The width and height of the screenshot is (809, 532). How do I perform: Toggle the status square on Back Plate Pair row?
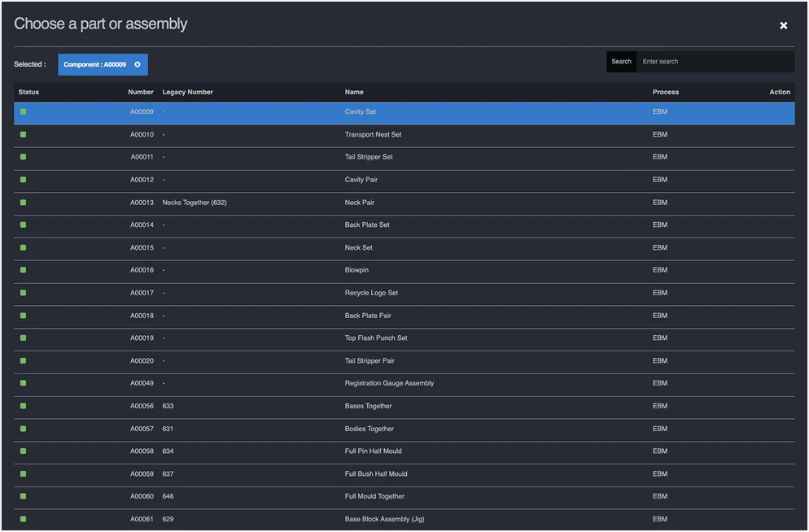24,315
